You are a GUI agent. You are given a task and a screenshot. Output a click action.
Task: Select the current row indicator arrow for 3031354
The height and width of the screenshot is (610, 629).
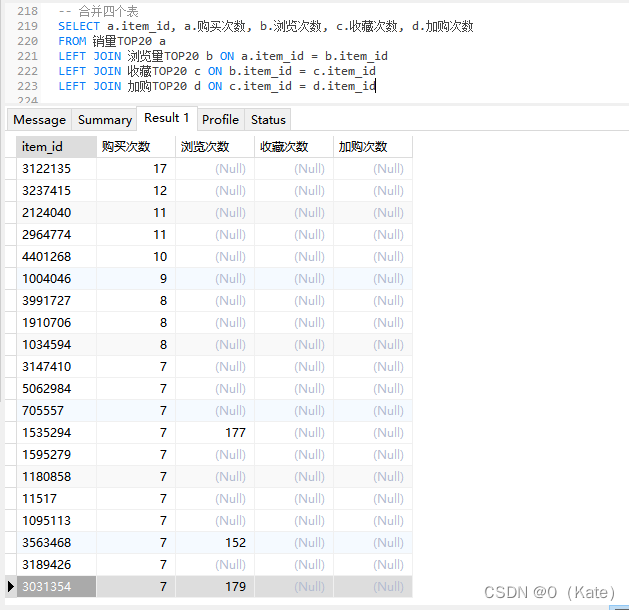[11, 587]
